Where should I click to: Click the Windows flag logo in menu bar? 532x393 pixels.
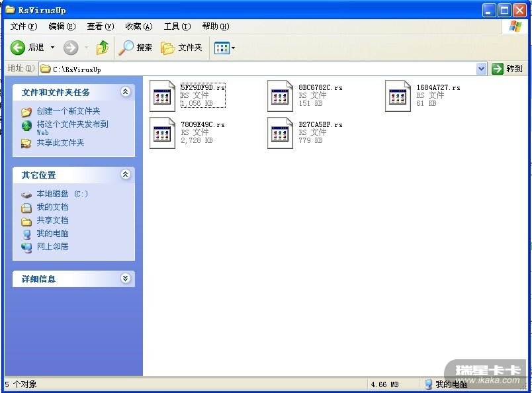tap(515, 26)
